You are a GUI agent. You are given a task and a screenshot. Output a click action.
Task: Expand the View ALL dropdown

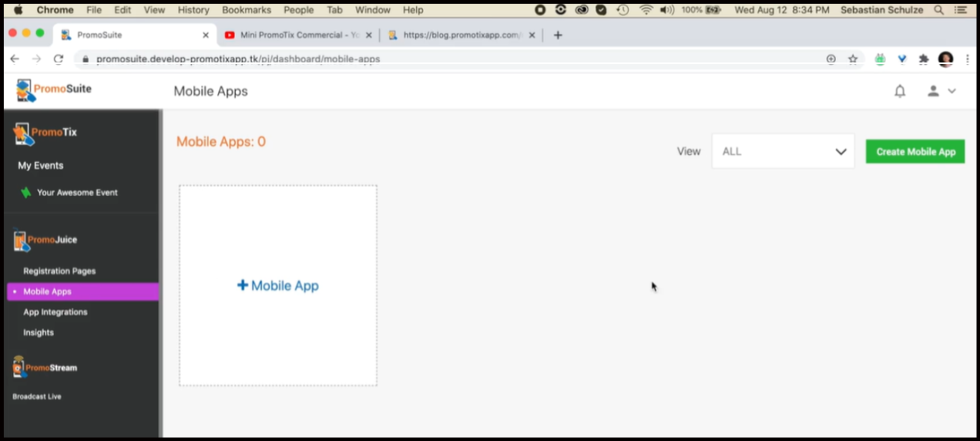pyautogui.click(x=783, y=151)
